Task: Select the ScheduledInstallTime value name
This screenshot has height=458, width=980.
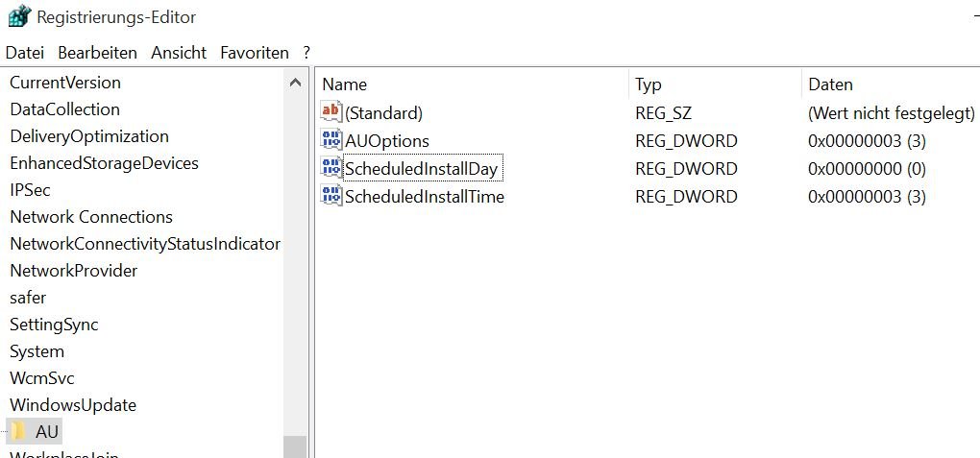Action: click(x=425, y=197)
